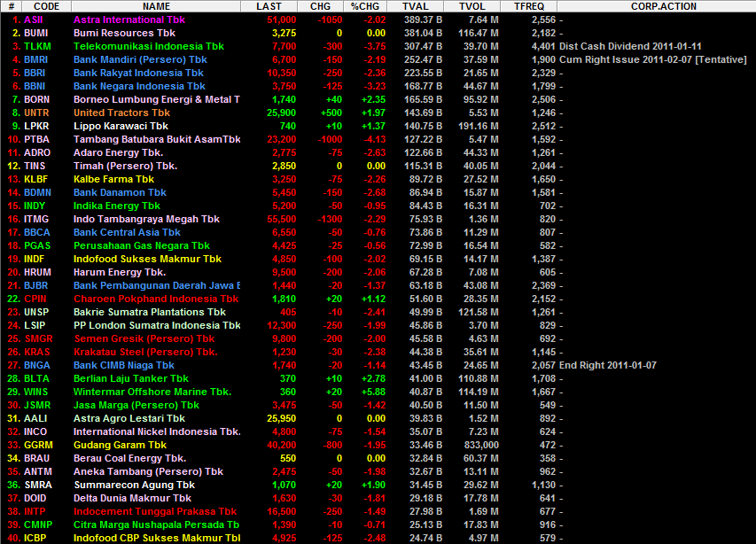Click last price 25,950 for AALI
This screenshot has width=756, height=544.
[x=282, y=418]
